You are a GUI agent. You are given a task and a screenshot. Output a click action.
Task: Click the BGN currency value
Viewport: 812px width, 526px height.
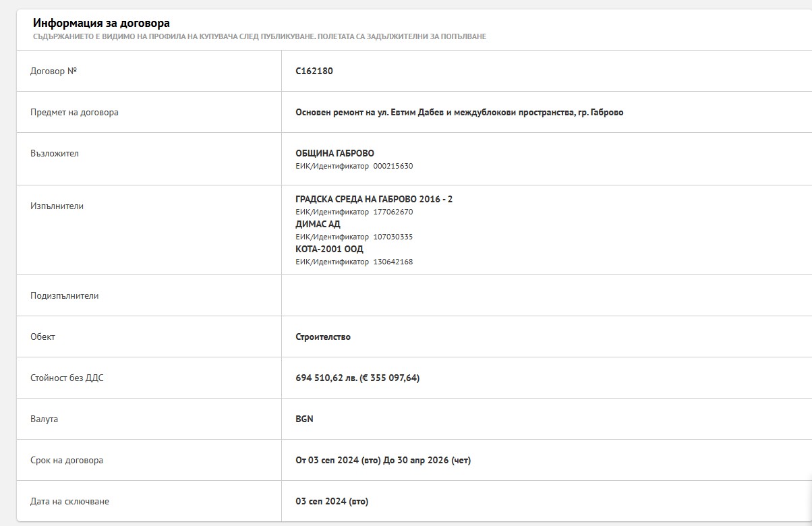click(304, 419)
